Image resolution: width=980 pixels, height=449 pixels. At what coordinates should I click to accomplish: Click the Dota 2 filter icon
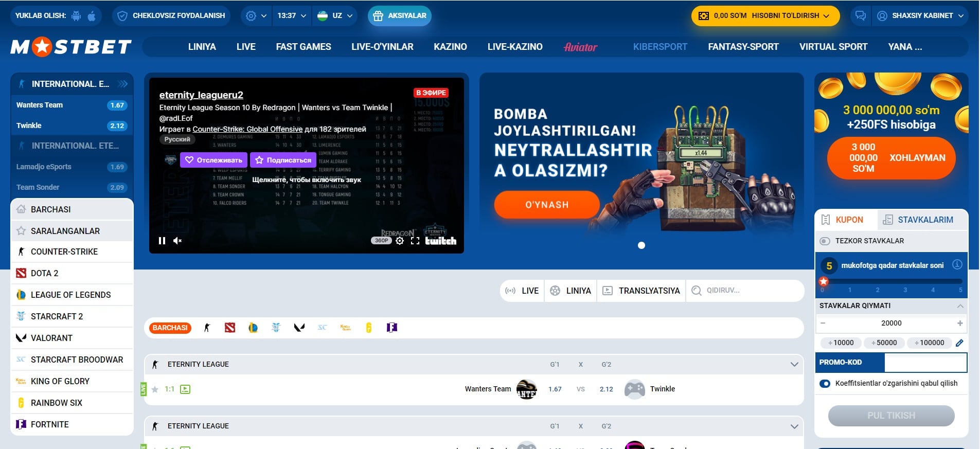point(230,328)
